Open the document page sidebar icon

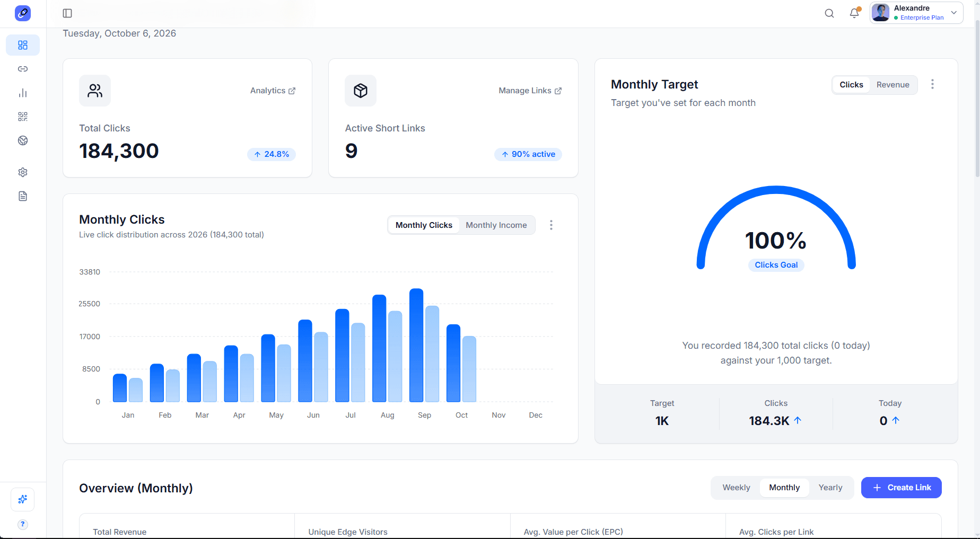point(23,196)
